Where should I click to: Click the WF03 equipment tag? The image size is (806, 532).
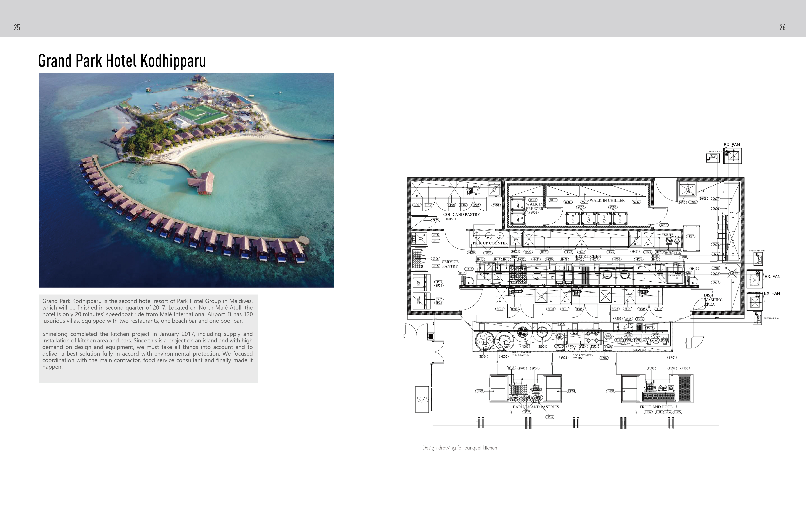[533, 200]
